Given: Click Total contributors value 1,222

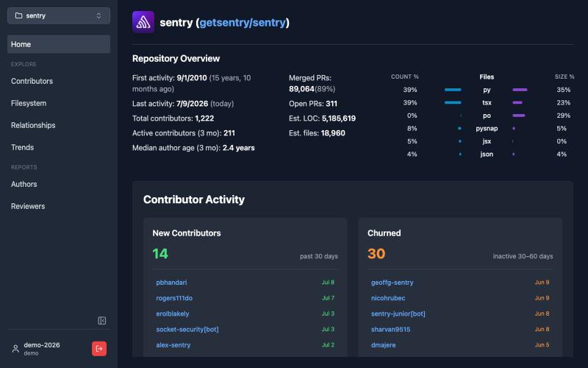Looking at the screenshot, I should click(204, 118).
